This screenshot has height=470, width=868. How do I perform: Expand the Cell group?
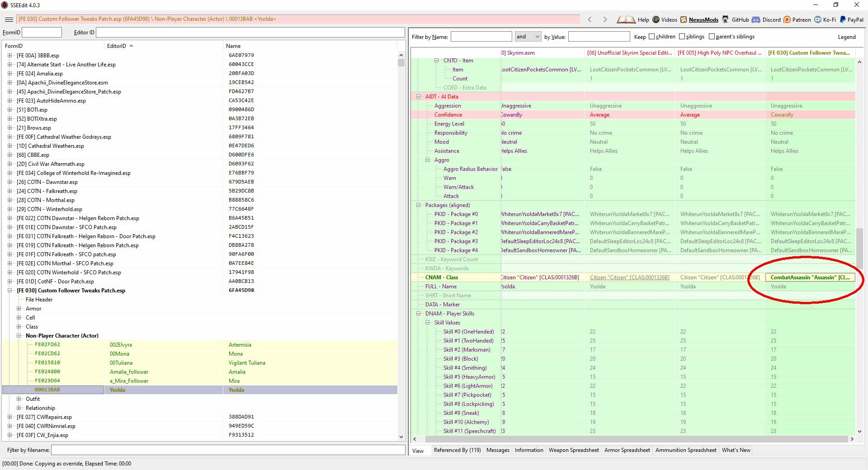[x=19, y=317]
